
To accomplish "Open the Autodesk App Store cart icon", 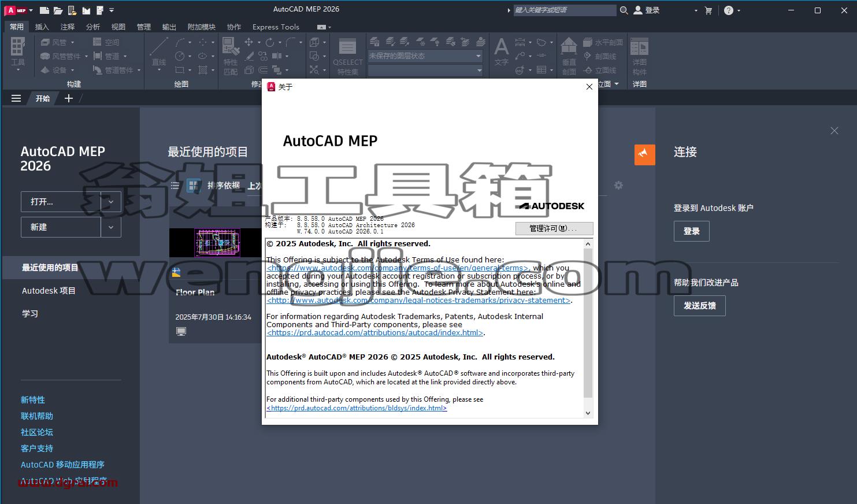I will point(708,10).
